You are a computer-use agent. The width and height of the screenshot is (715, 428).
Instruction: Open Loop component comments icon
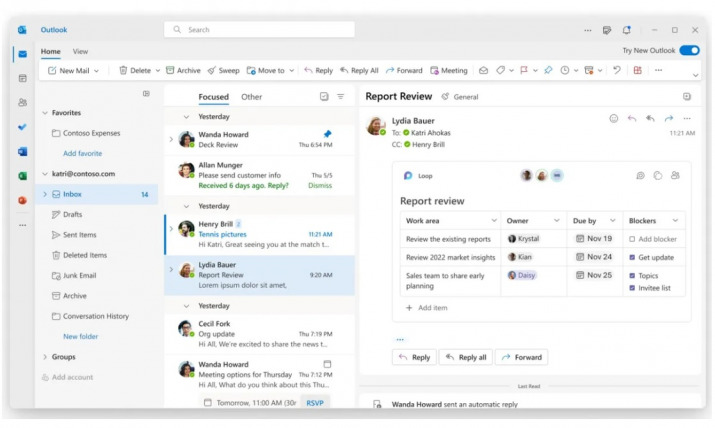(x=640, y=175)
